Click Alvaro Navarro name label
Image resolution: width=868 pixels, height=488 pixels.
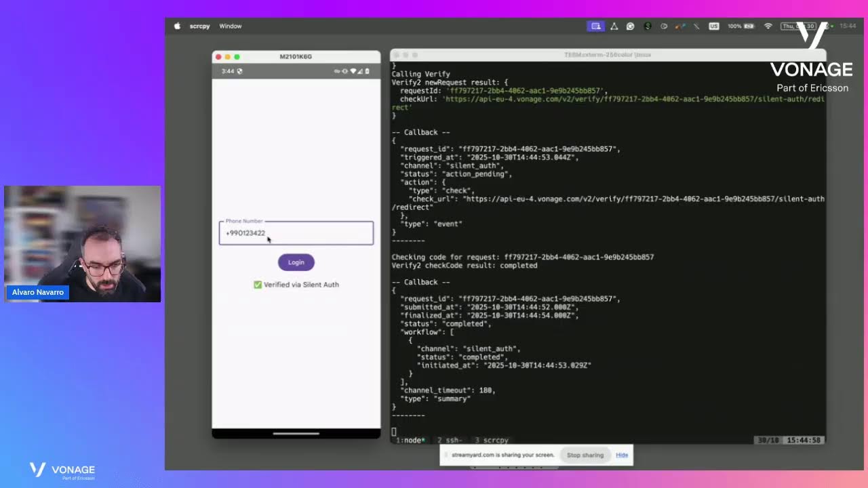pos(38,292)
